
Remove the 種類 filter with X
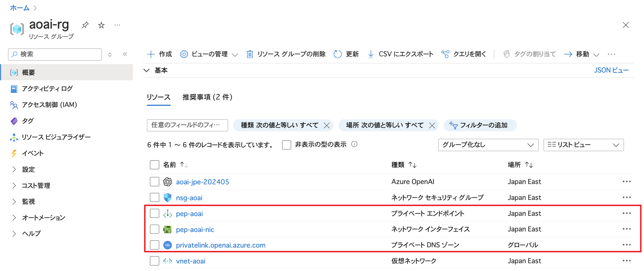[x=327, y=125]
